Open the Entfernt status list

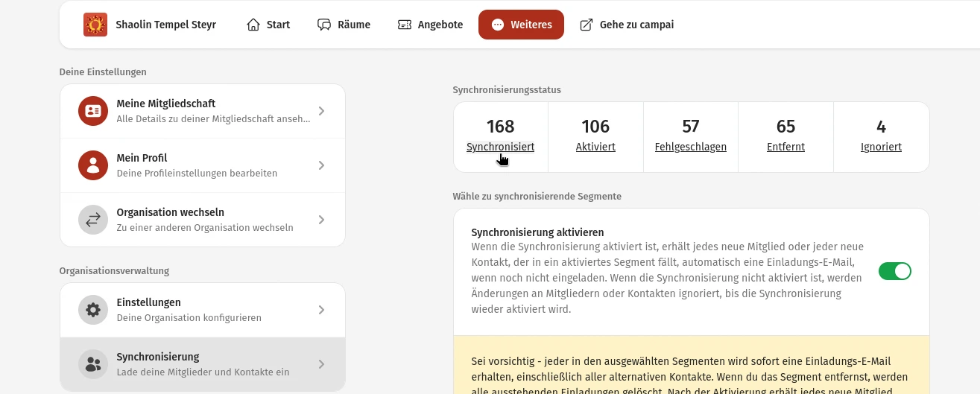785,147
